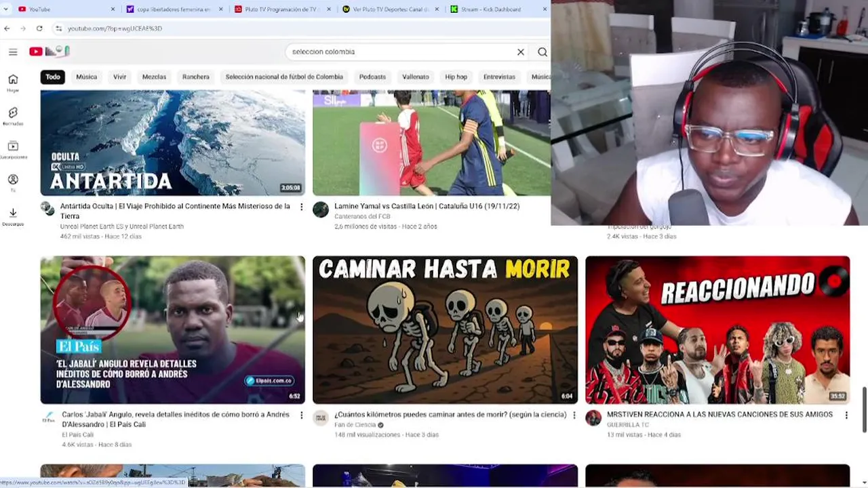Viewport: 868px width, 488px height.
Task: Click the browser back arrow
Action: point(7,28)
